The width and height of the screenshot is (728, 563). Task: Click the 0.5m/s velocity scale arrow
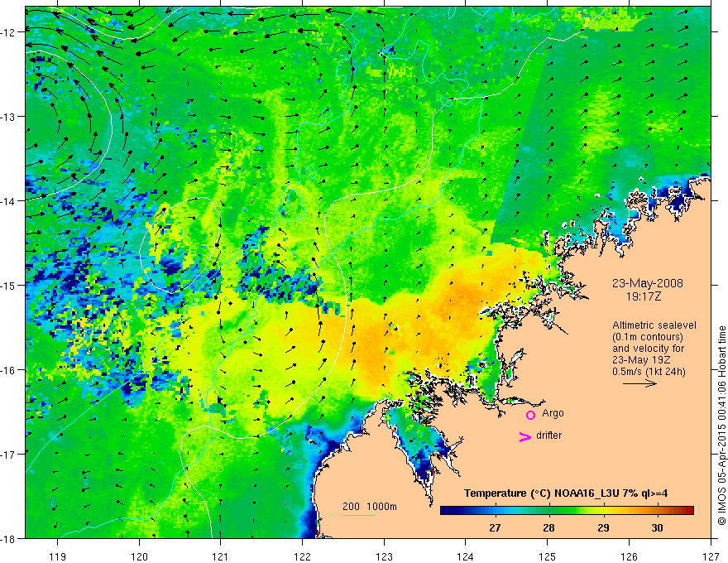639,383
